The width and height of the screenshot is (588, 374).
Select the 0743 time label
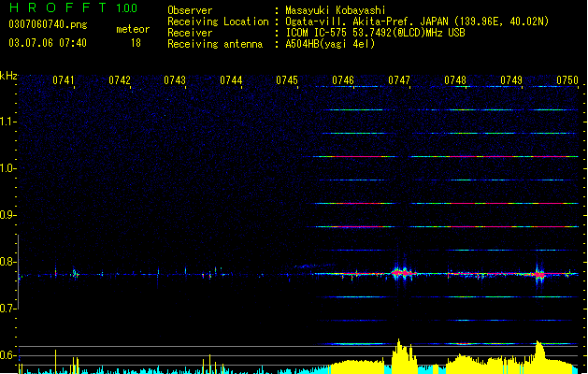(x=175, y=80)
